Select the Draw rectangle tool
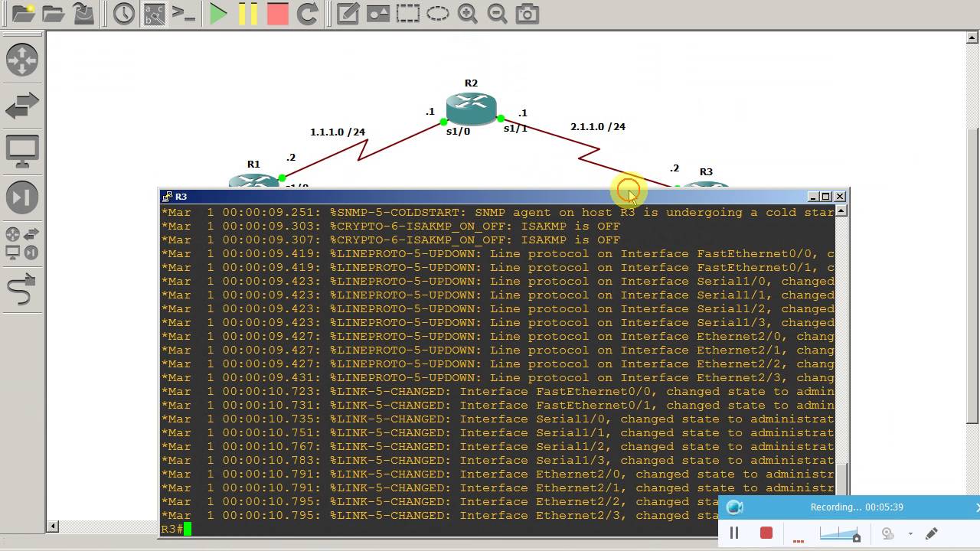Screen dimensions: 980x551 (x=408, y=13)
